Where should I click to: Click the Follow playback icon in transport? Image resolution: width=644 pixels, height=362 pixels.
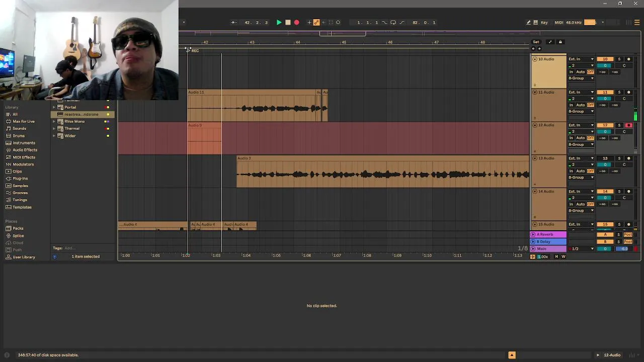[233, 22]
